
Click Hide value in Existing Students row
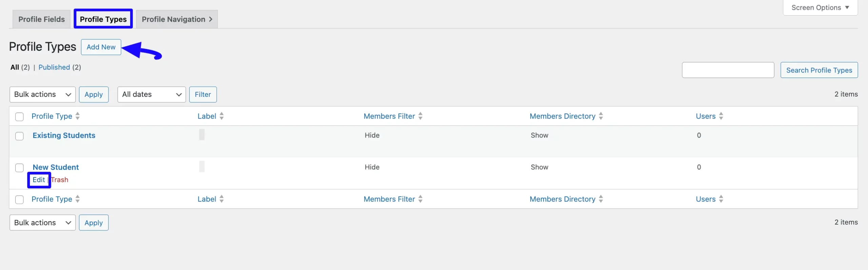(x=372, y=136)
